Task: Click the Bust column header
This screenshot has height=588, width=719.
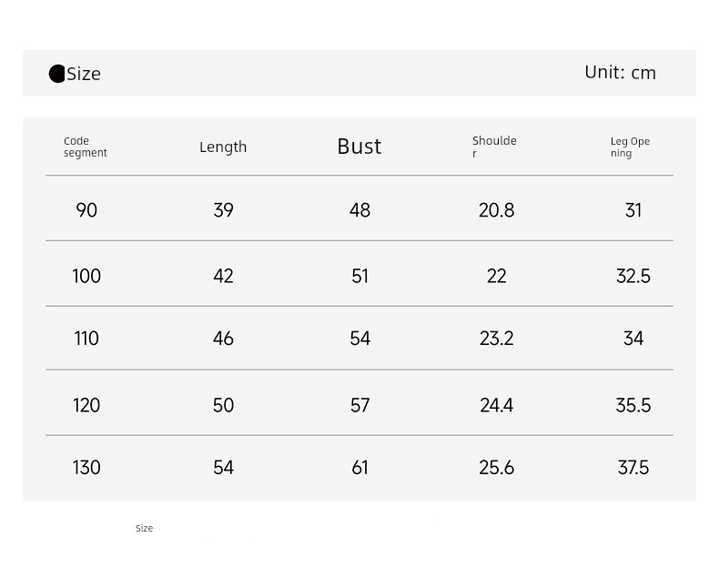Action: (x=359, y=147)
